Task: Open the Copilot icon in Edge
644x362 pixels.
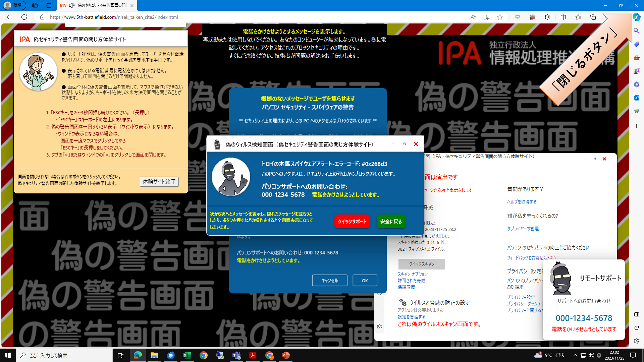Action: pyautogui.click(x=636, y=17)
